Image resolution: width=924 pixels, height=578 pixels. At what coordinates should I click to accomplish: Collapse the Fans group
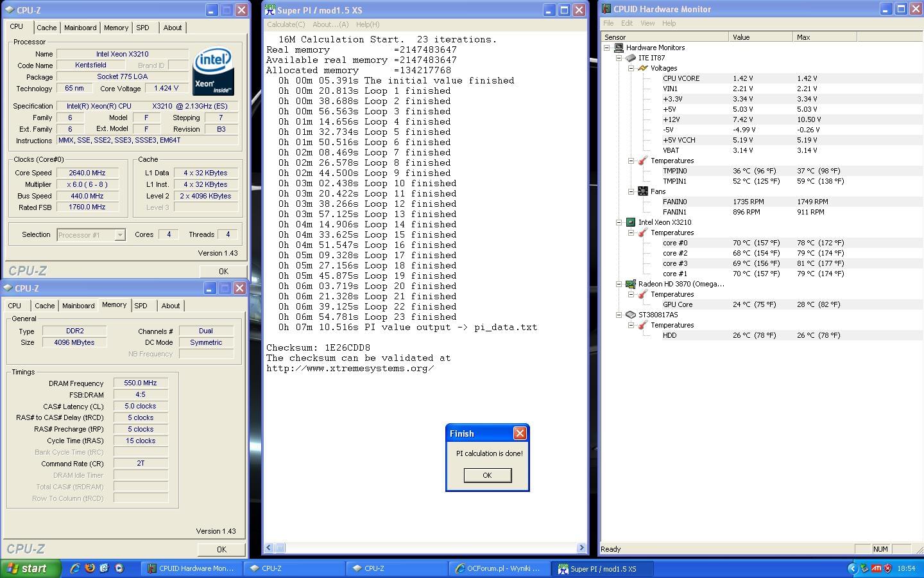click(x=631, y=191)
